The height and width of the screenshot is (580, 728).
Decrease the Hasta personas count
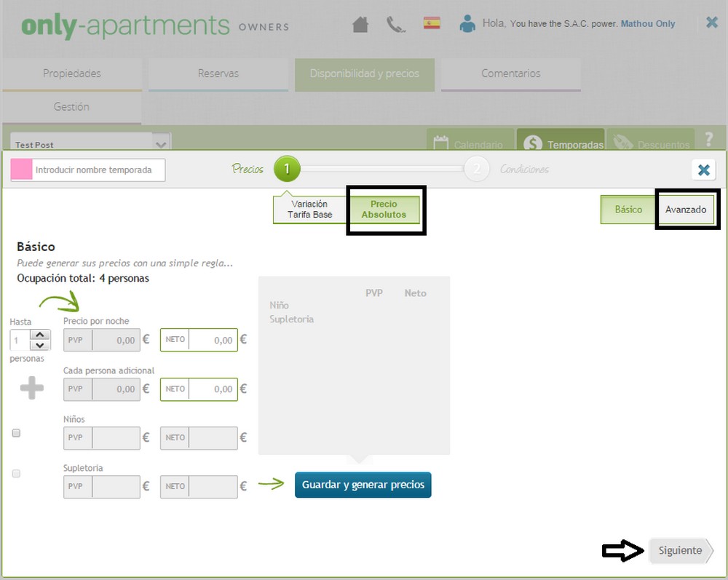tap(40, 345)
